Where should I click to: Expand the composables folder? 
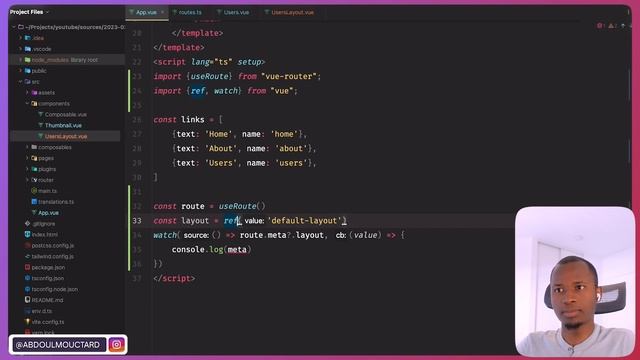tap(27, 147)
